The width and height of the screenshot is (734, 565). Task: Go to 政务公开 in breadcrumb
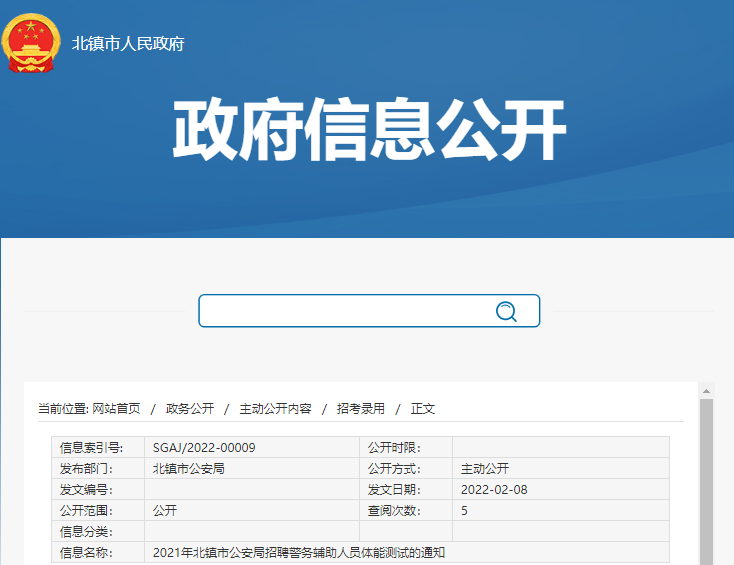190,409
